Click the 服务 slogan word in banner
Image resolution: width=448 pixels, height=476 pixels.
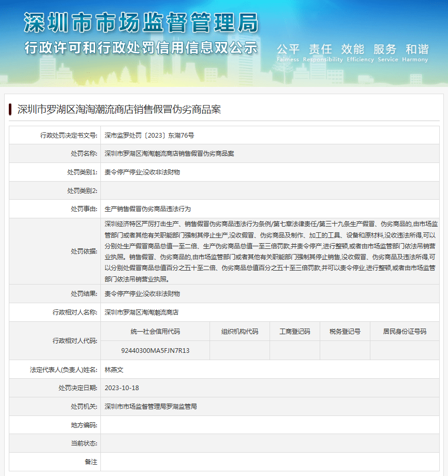click(384, 49)
